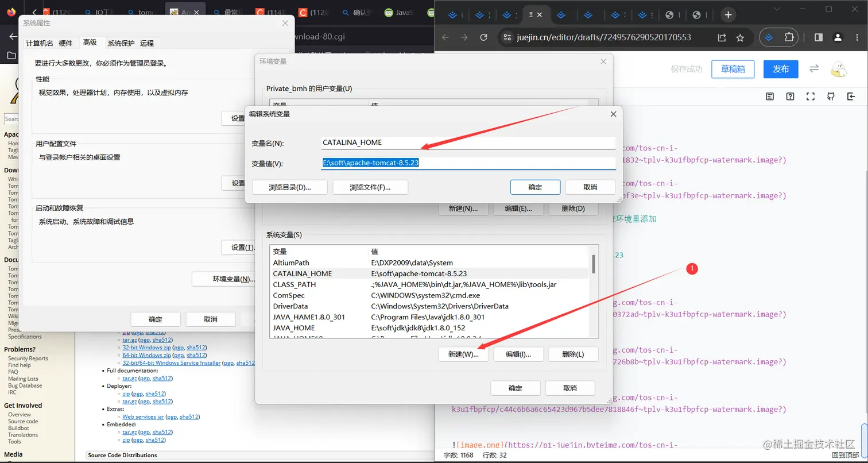Toggle Chrome side panel icon
The width and height of the screenshot is (868, 463).
point(819,37)
